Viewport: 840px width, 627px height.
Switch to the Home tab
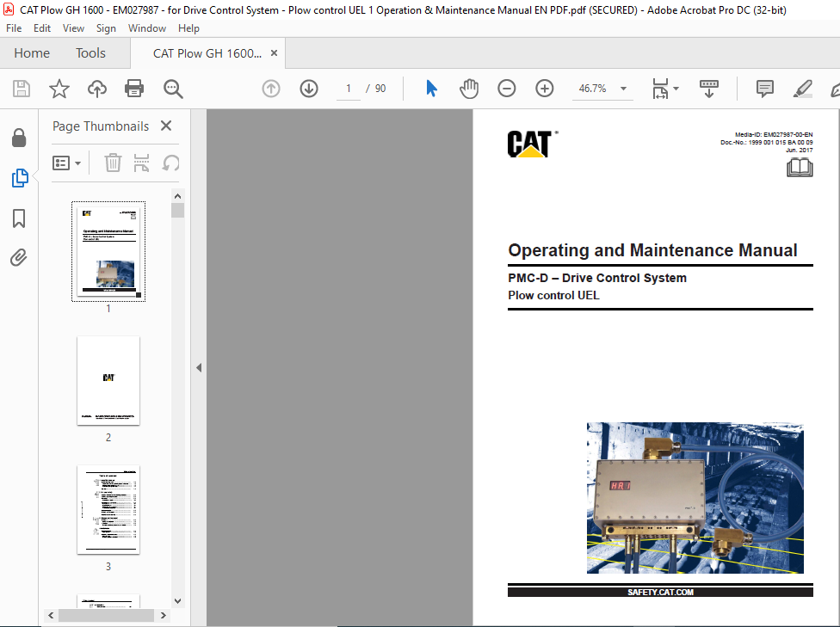point(32,53)
